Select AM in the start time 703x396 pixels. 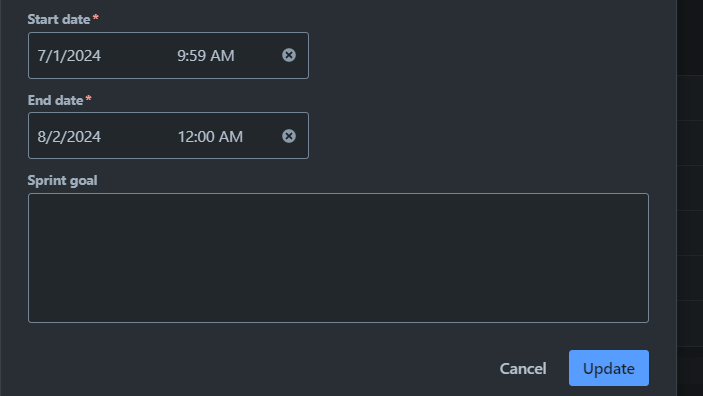click(222, 56)
